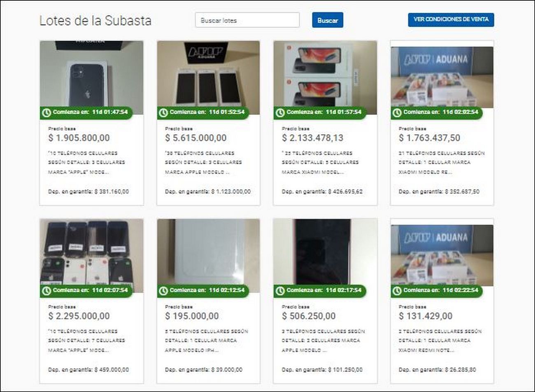Viewport: 535px width, 392px height.
Task: Select the 21 teléfonos celulares lot description
Action: coord(442,163)
